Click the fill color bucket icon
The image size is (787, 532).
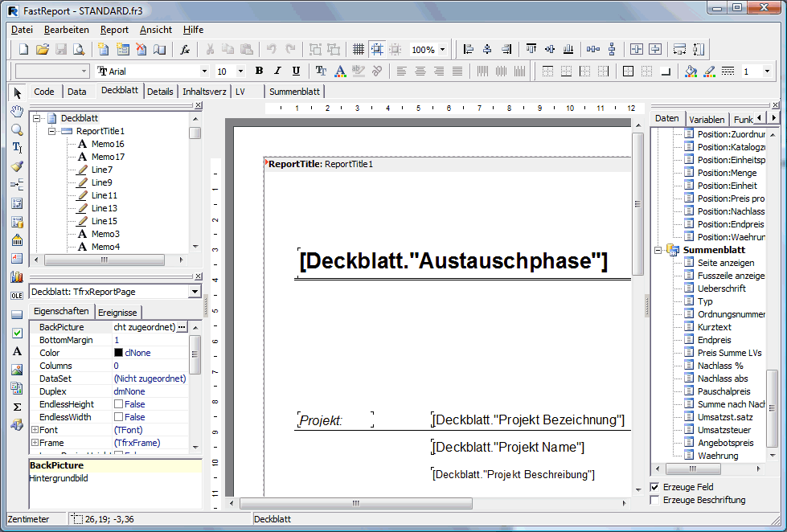(690, 72)
